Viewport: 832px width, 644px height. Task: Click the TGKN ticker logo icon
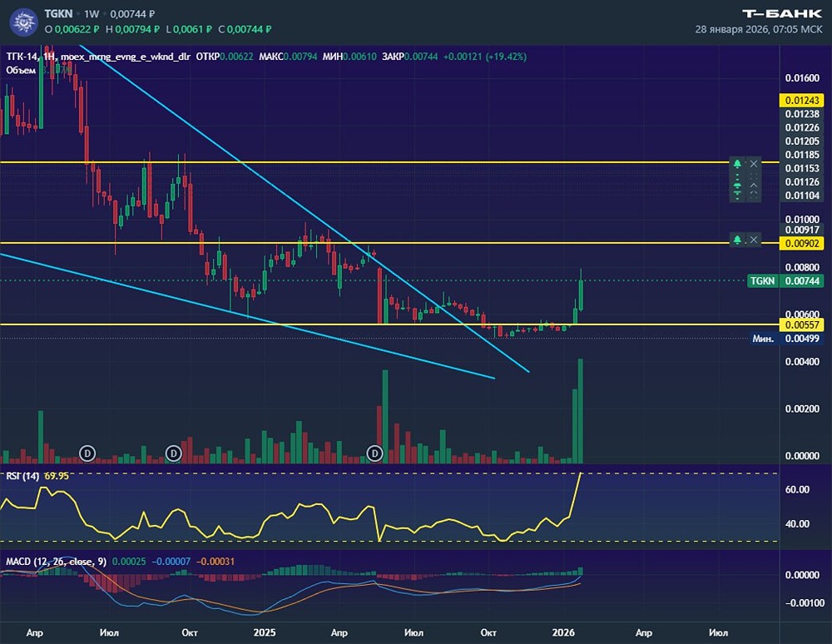24,22
